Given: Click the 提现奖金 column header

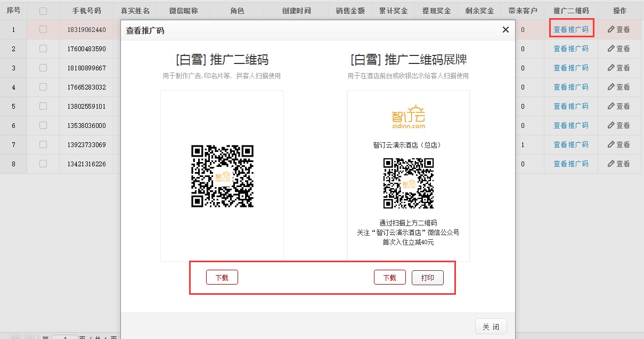Looking at the screenshot, I should 436,11.
